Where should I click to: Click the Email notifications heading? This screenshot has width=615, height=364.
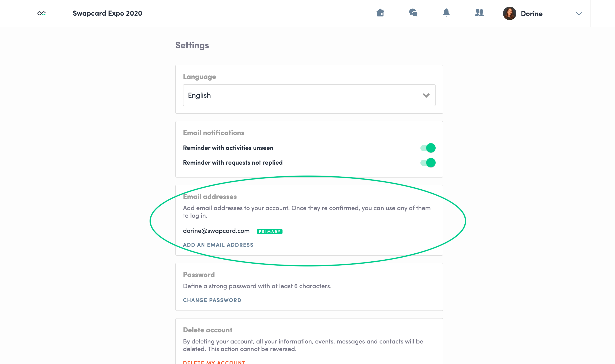214,133
